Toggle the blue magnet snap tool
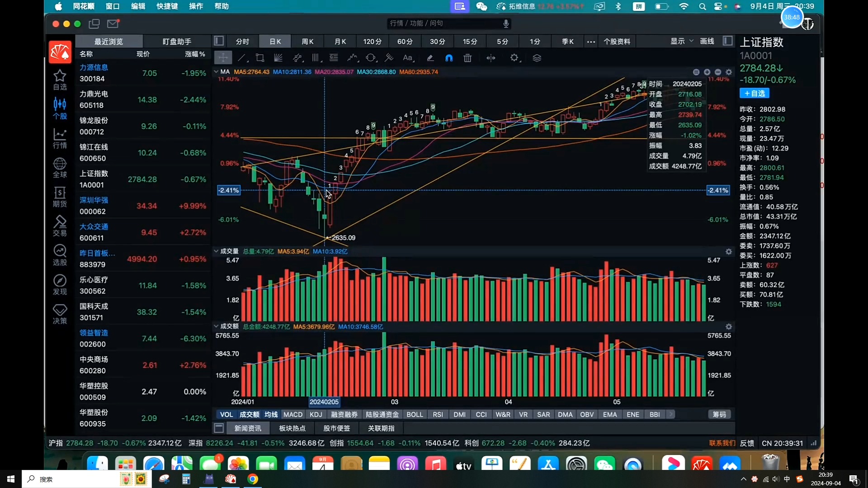 [449, 58]
